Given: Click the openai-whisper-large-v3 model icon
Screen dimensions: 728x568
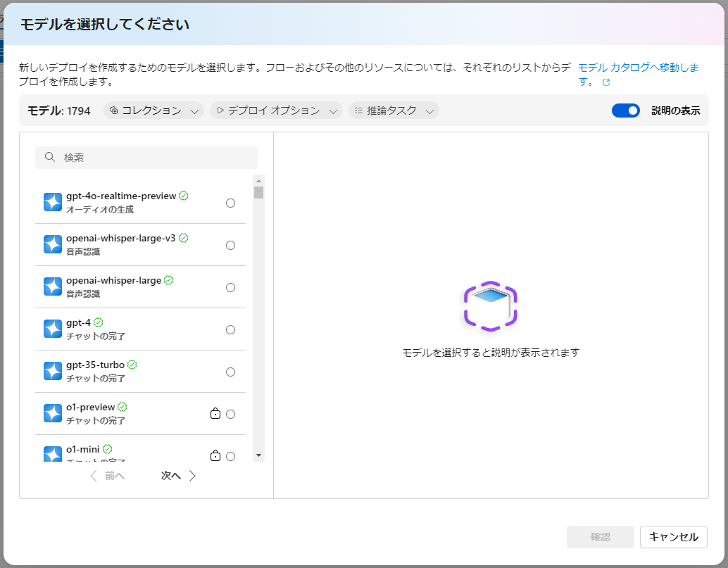Looking at the screenshot, I should coord(53,244).
